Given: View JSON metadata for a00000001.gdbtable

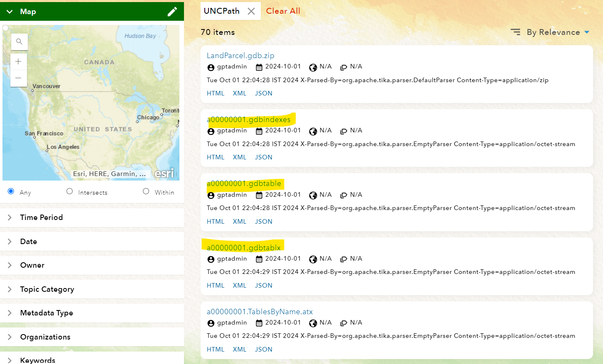Looking at the screenshot, I should click(264, 222).
